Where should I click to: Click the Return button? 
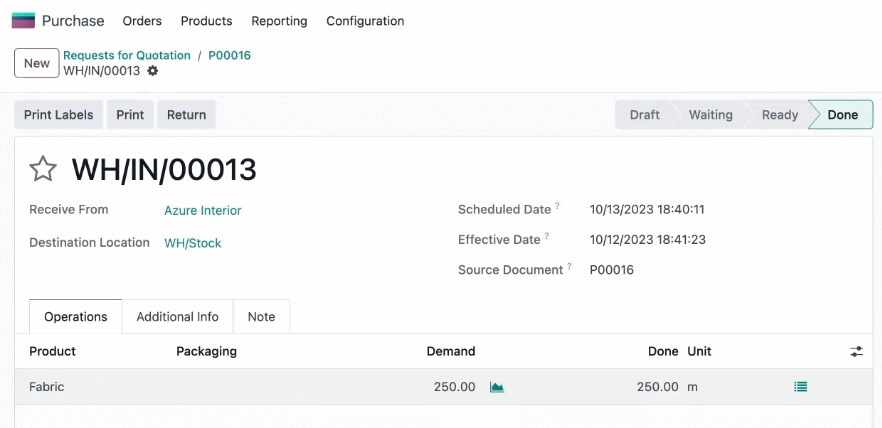[x=186, y=115]
